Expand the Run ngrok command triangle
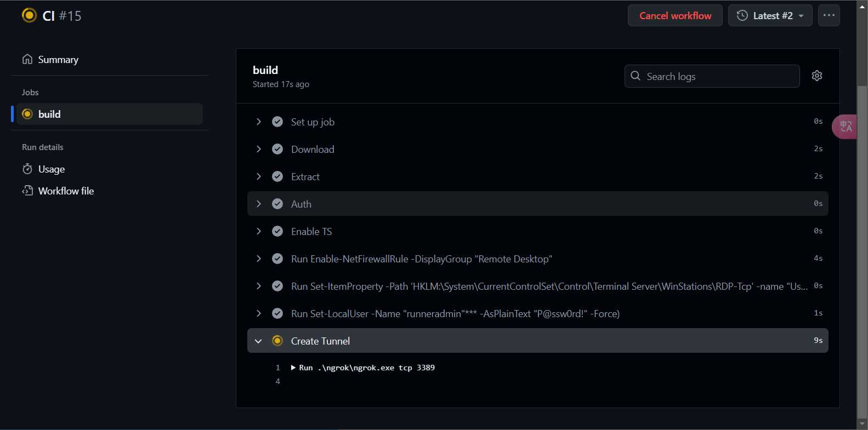 [x=293, y=368]
